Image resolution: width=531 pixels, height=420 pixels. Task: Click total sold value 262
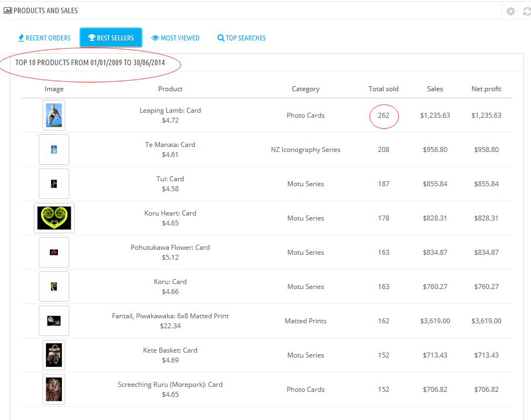384,115
